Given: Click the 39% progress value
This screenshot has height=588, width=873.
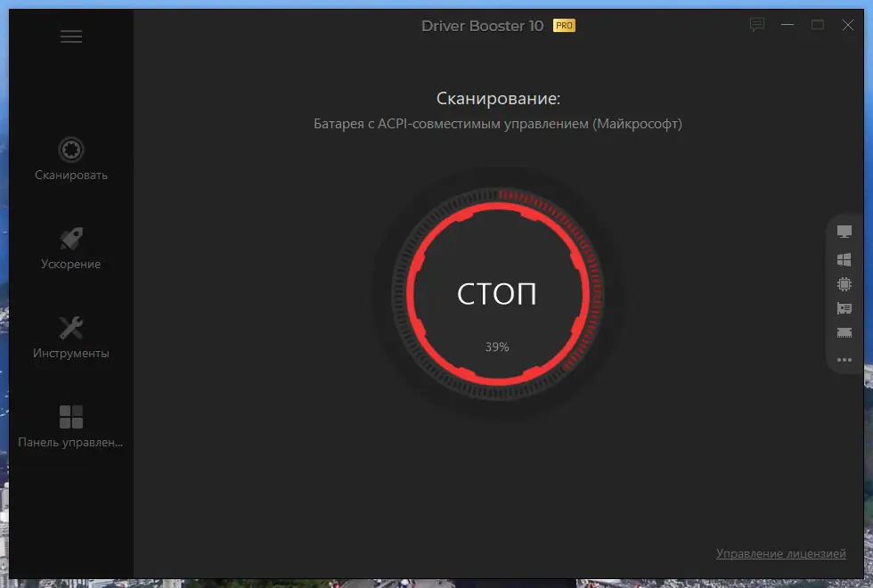Looking at the screenshot, I should click(497, 347).
